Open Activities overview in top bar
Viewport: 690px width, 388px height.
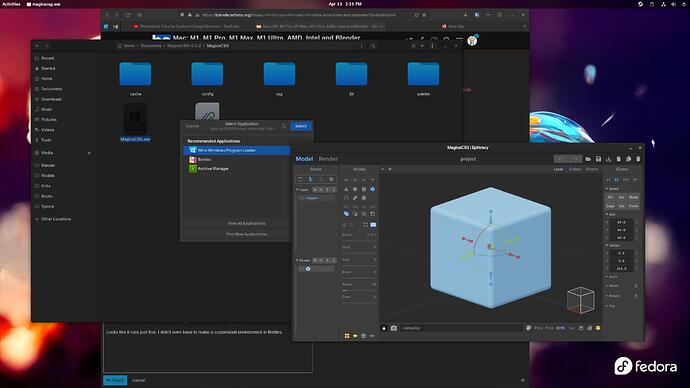(x=11, y=4)
